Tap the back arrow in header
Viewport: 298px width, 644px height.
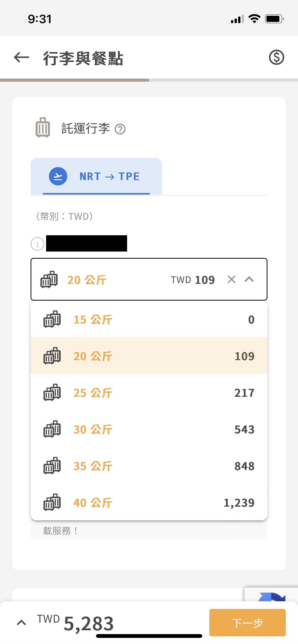click(21, 57)
